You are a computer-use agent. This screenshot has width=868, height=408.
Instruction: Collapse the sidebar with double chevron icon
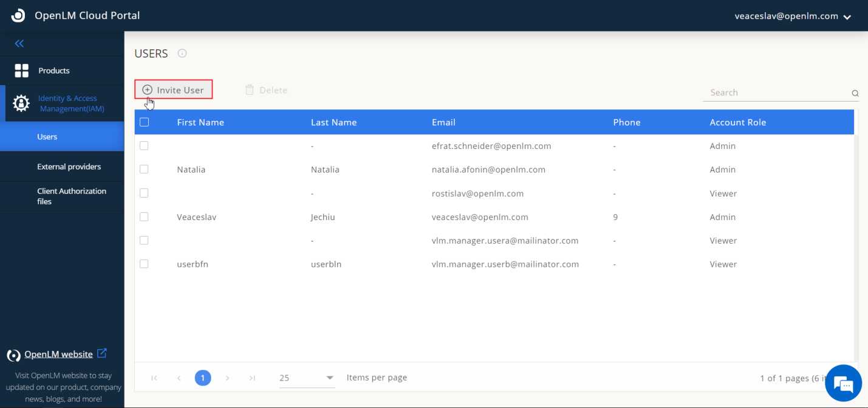point(19,44)
